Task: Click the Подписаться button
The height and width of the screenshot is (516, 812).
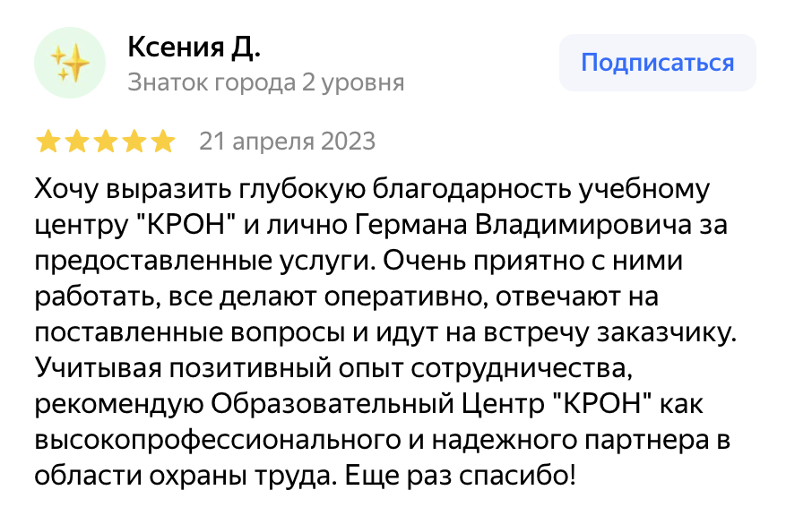Action: [x=657, y=64]
